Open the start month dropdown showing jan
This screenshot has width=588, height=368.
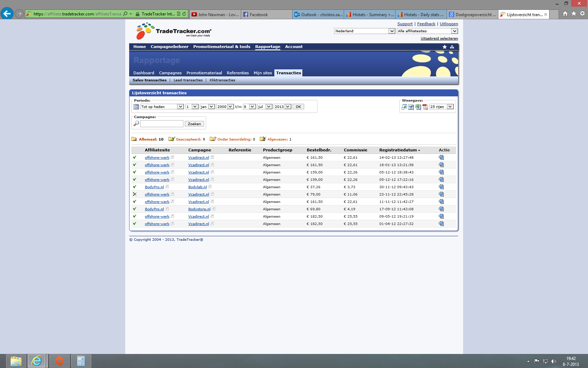pyautogui.click(x=207, y=107)
